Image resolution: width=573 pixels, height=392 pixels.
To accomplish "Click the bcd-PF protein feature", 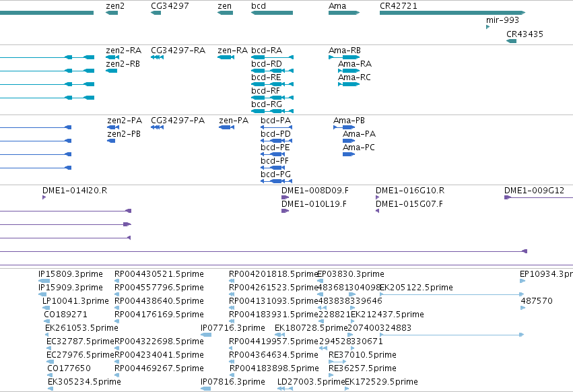I will click(273, 168).
